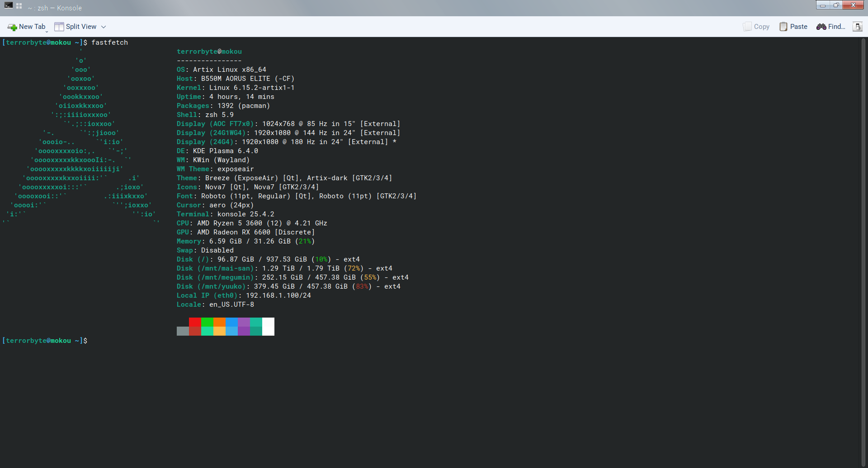The image size is (868, 468).
Task: Click the red block in the palette's top row
Action: tap(195, 322)
